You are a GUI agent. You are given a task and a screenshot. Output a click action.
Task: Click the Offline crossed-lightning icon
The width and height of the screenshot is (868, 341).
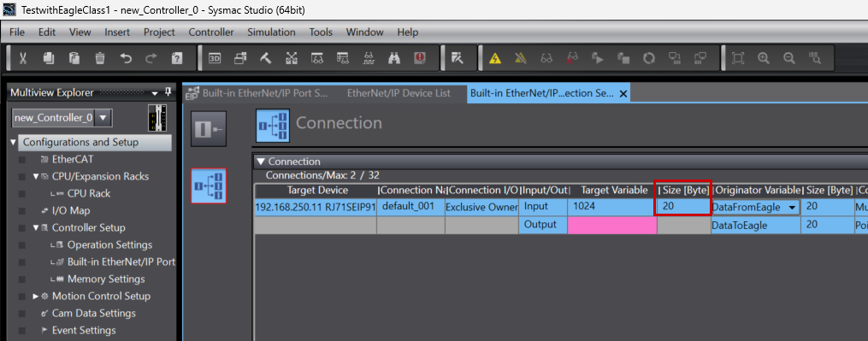tap(520, 58)
